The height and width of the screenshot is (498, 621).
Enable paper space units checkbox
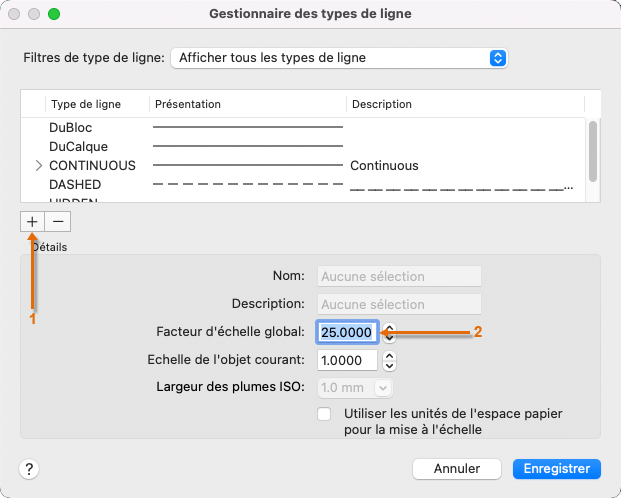324,413
